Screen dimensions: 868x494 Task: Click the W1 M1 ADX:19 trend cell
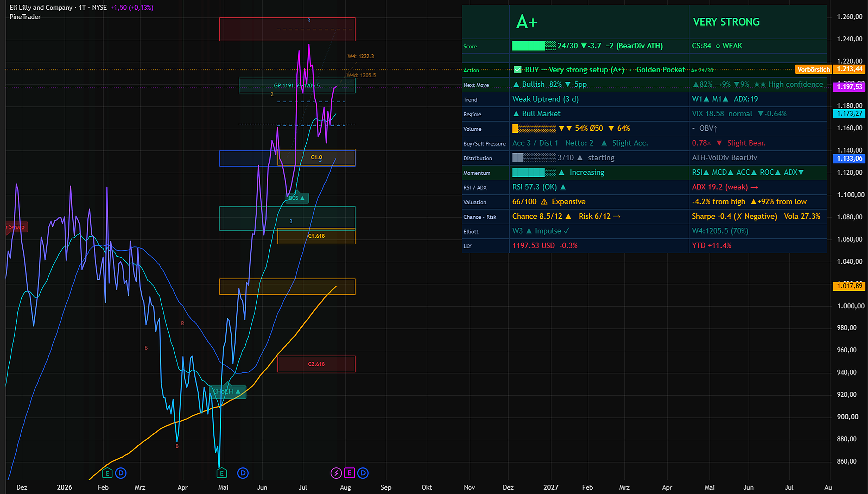pos(758,99)
